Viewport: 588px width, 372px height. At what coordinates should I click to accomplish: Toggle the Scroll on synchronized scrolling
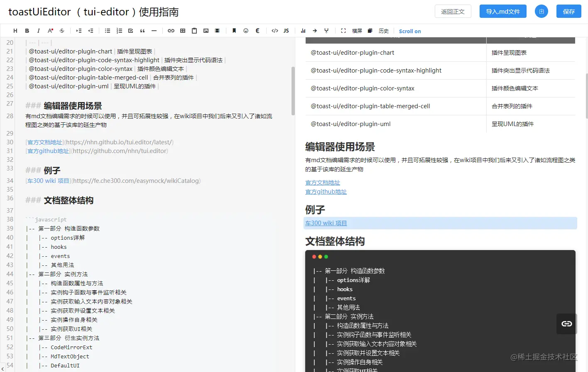tap(409, 31)
